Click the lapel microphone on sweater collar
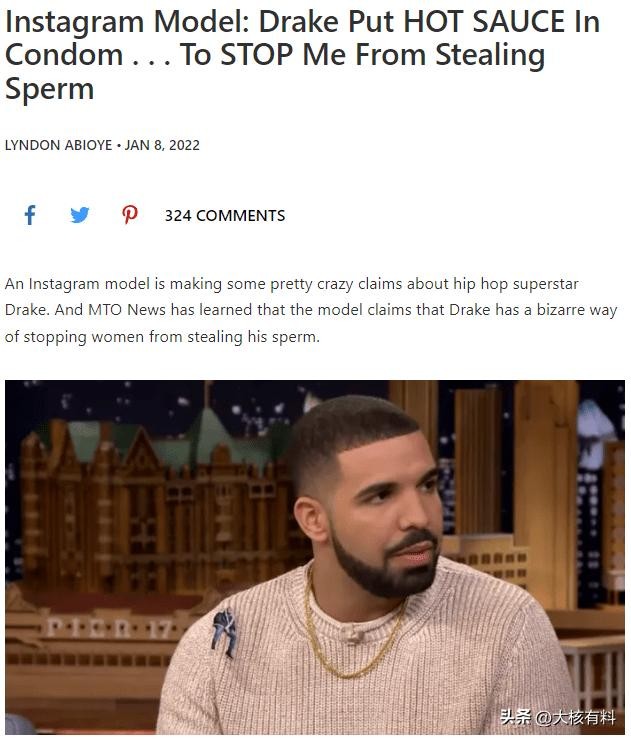The image size is (631, 740). (352, 635)
